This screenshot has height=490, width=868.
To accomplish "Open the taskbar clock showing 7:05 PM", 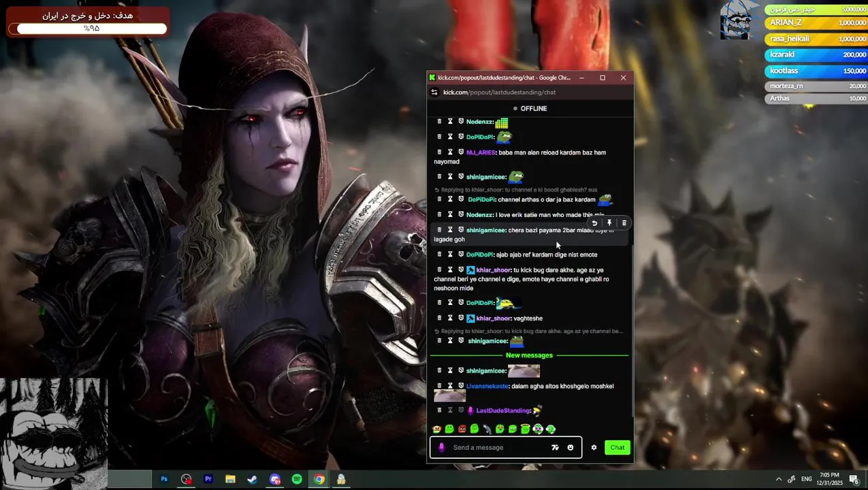I will pos(831,479).
